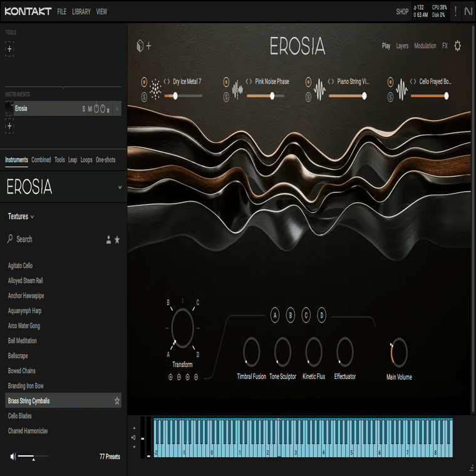Open the exclamation warning indicator
Viewport: 476px width, 476px height.
(x=455, y=11)
